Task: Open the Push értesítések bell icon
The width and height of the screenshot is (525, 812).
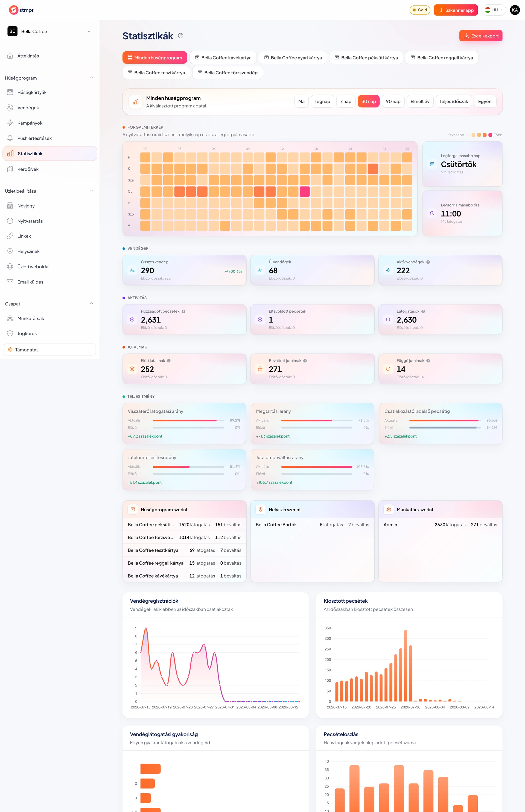Action: pyautogui.click(x=10, y=138)
